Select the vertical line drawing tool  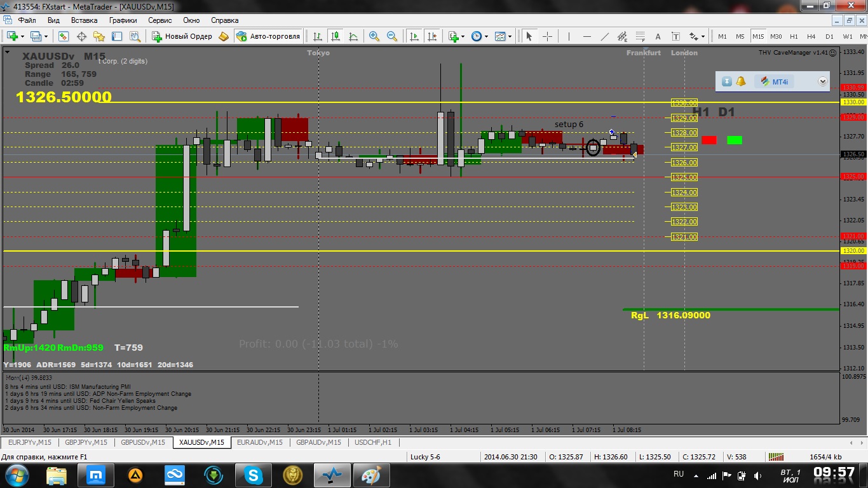coord(569,36)
